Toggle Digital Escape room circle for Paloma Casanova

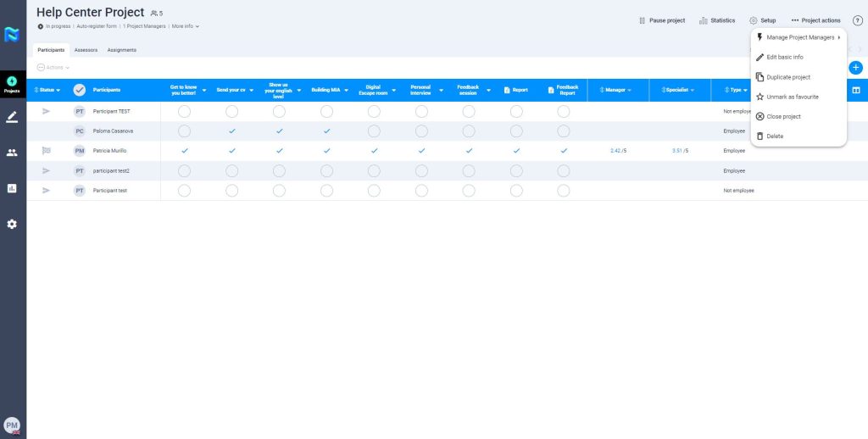(374, 131)
